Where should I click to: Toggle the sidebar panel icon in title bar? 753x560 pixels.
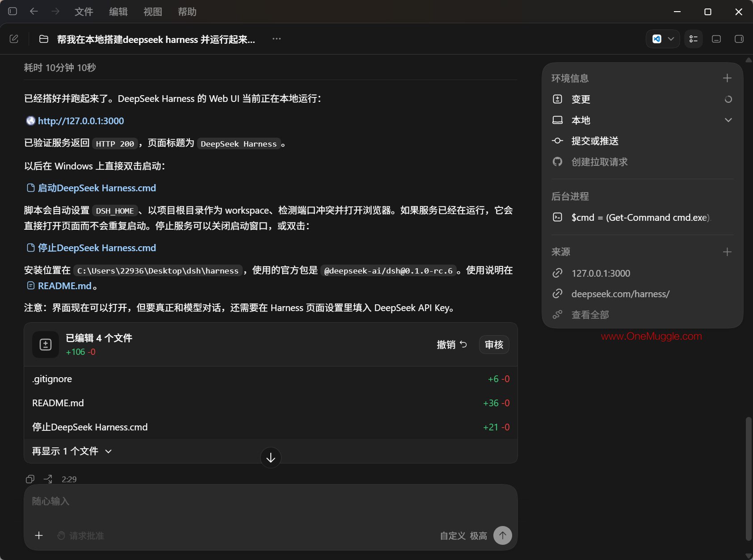coord(13,11)
